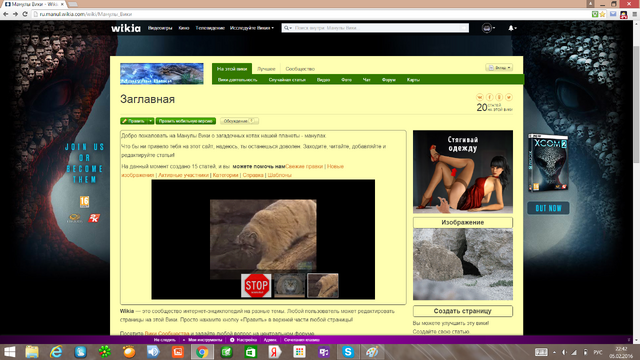Screen dimensions: 640x360
Task: Switch to Chrome in the taskbar
Action: point(202,352)
